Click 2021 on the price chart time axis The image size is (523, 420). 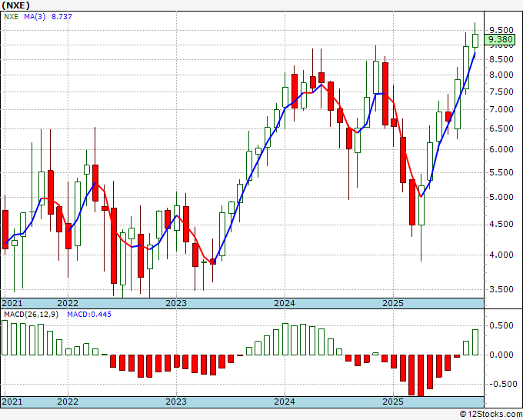coord(12,303)
